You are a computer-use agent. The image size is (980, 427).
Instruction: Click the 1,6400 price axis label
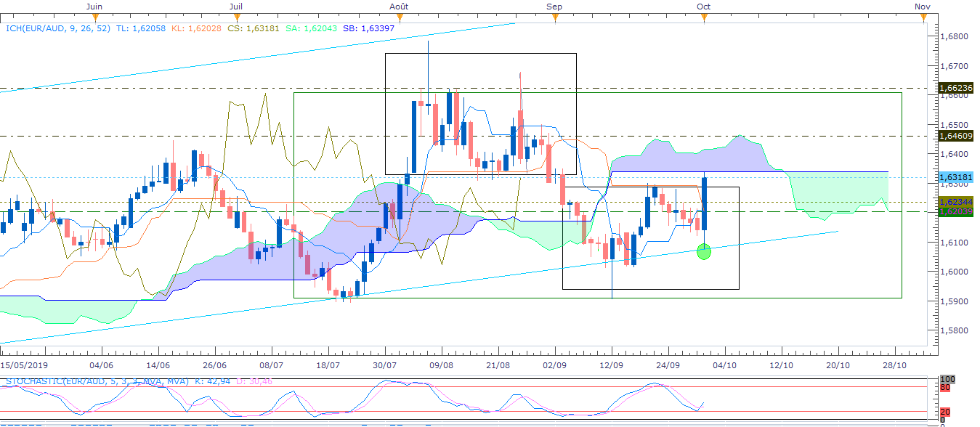953,154
